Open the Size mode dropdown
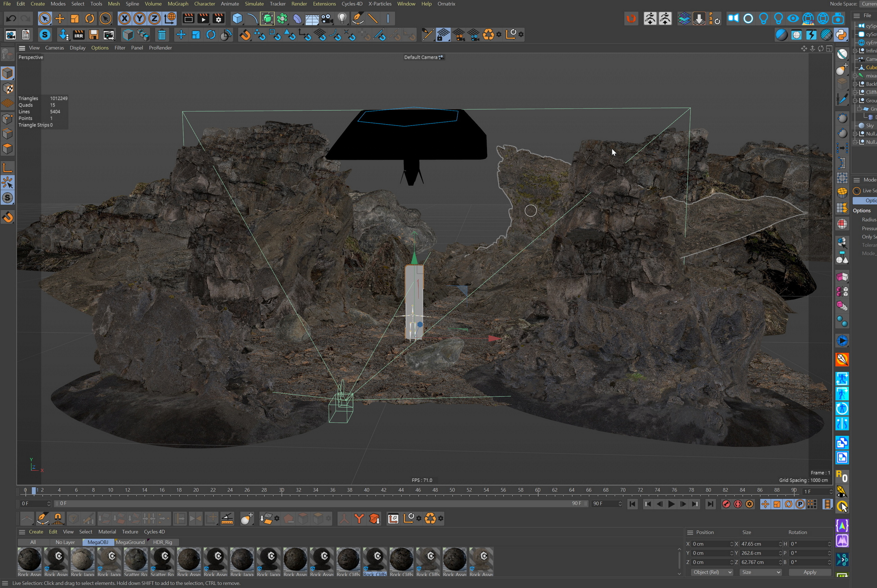877x588 pixels. pyautogui.click(x=760, y=572)
